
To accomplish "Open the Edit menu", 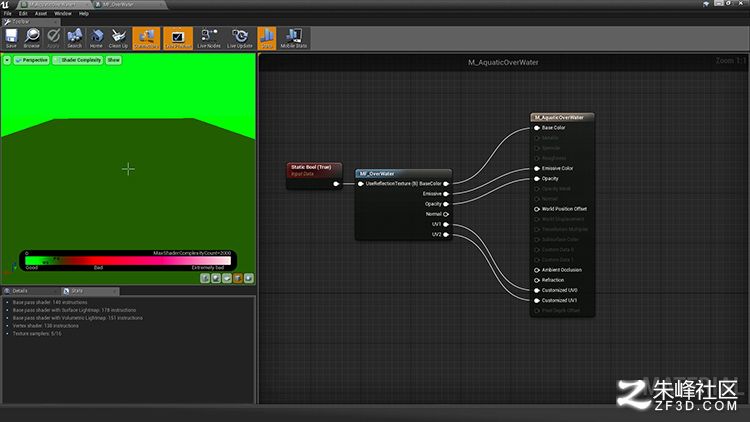I will pyautogui.click(x=23, y=13).
